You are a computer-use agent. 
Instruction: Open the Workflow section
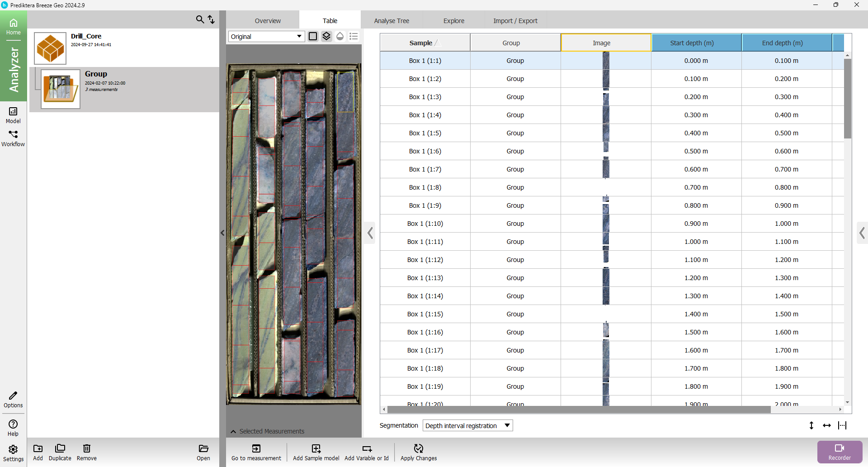13,138
